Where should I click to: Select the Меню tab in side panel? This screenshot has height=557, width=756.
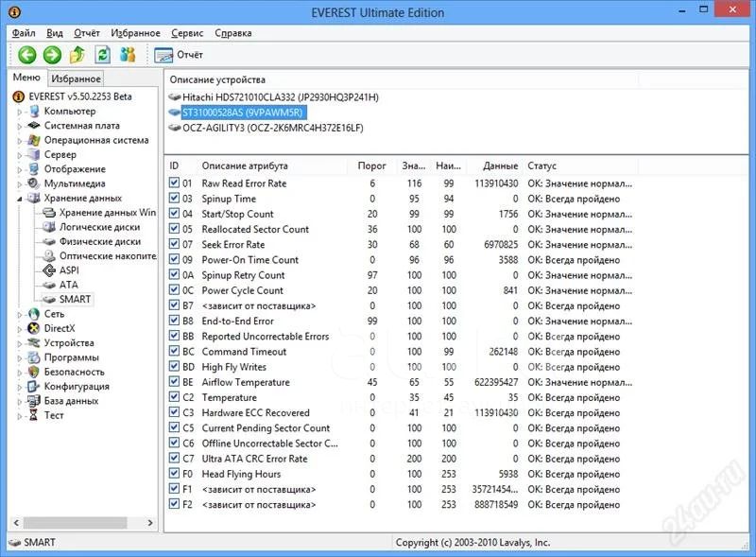coord(26,78)
